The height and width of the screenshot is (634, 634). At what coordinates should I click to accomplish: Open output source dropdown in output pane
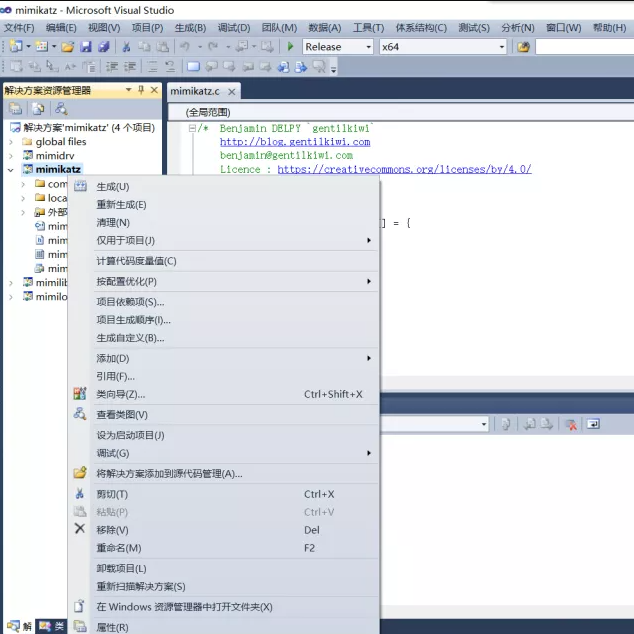point(484,424)
